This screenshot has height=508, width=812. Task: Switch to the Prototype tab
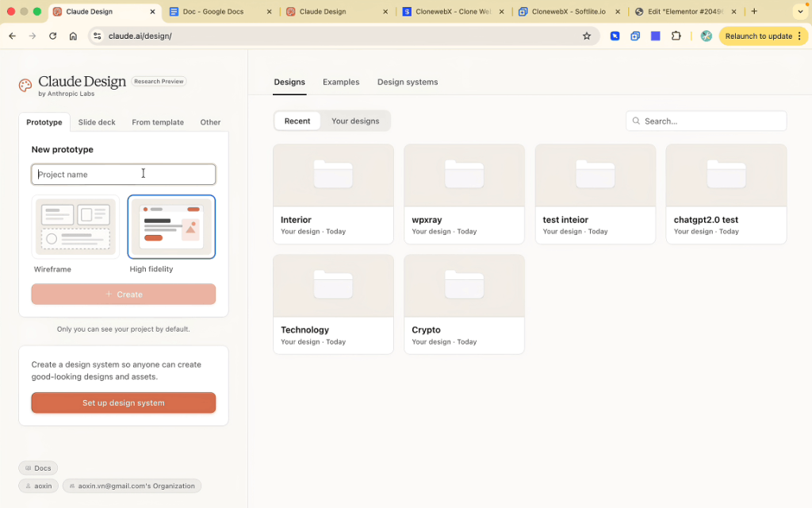point(44,122)
